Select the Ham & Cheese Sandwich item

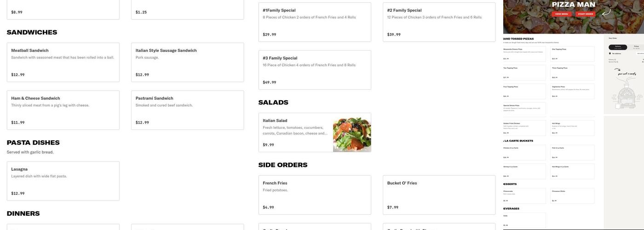63,110
